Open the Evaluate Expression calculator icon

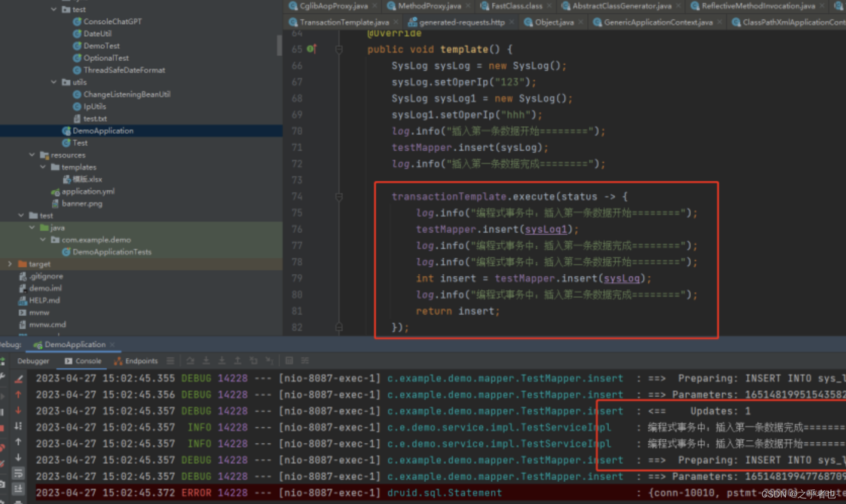point(289,360)
